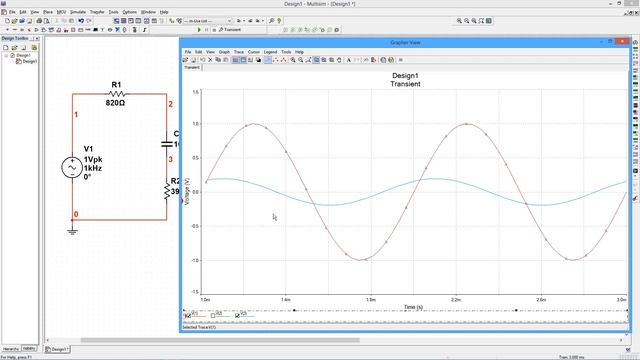Click the V1 AC voltage source symbol
Image resolution: width=640 pixels, height=360 pixels.
72,167
